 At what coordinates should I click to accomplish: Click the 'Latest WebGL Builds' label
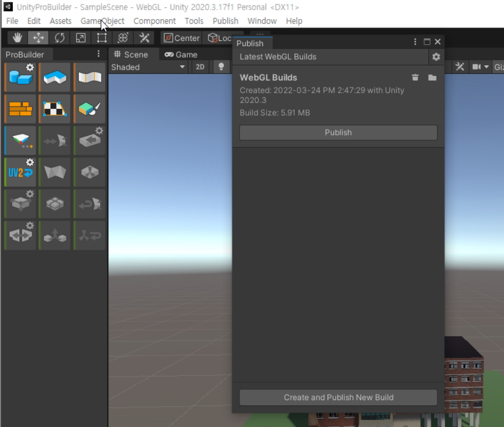pos(278,57)
